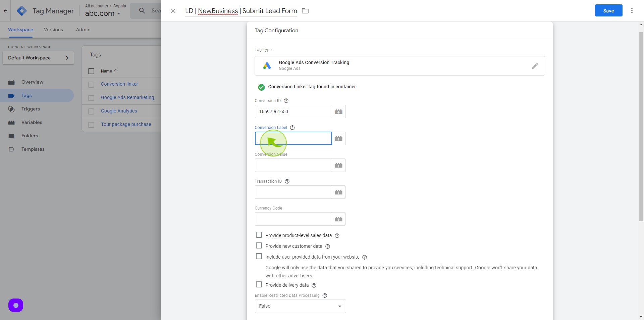The height and width of the screenshot is (320, 644).
Task: Click the Conversion Value input field
Action: [x=293, y=165]
